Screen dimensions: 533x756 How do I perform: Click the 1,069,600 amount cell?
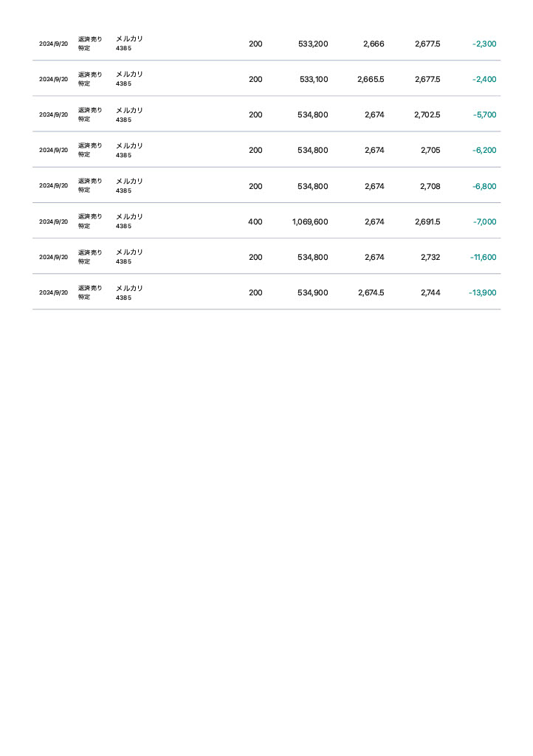click(310, 222)
